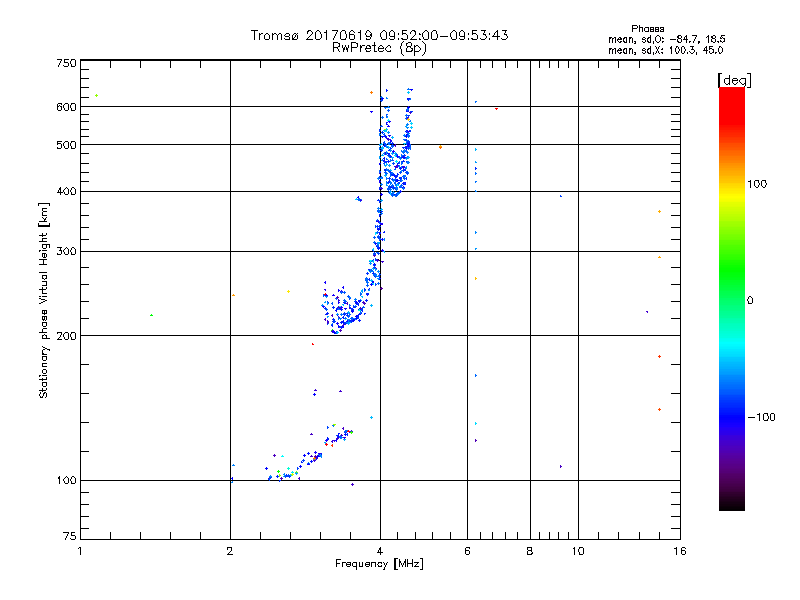
Task: Click the rainbow phase colorbar
Action: [x=732, y=298]
